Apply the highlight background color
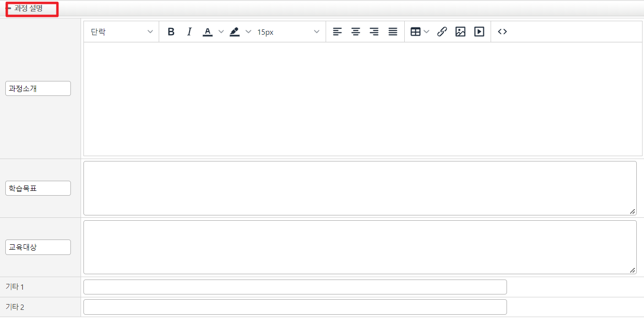Screen dimensions: 644x320 [234, 32]
